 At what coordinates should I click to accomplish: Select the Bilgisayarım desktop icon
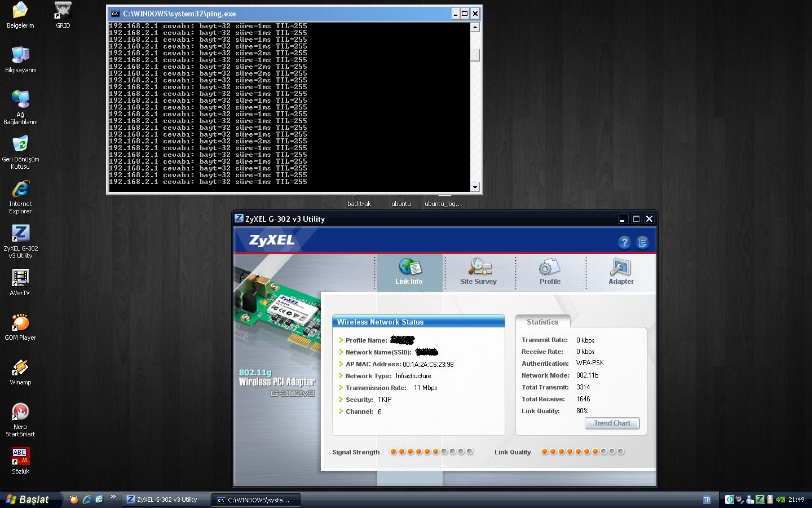(20, 59)
